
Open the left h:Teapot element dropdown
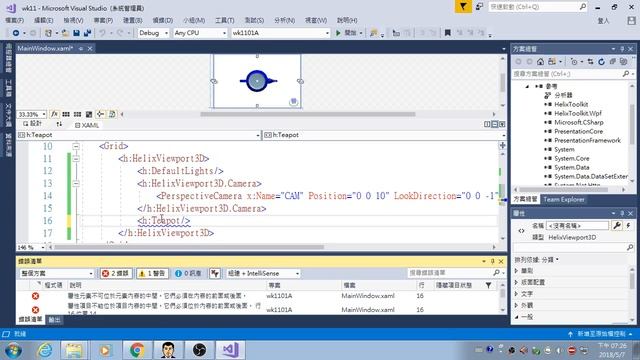(x=139, y=135)
